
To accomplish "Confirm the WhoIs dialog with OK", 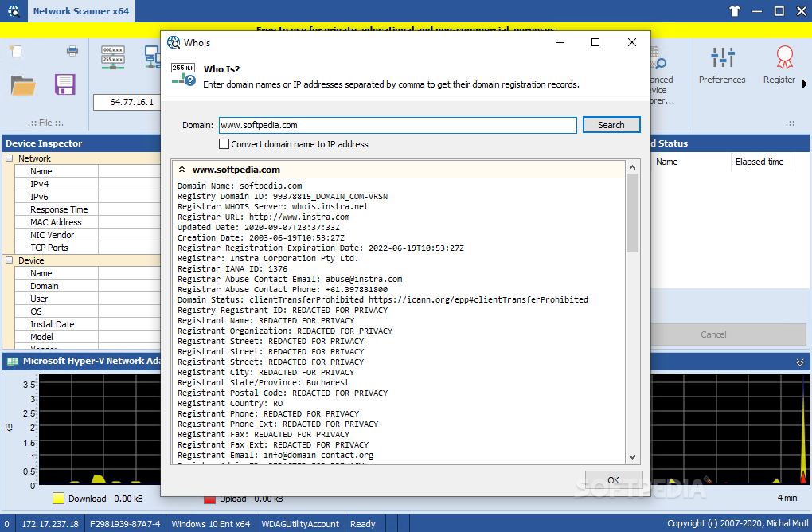I will coord(614,480).
